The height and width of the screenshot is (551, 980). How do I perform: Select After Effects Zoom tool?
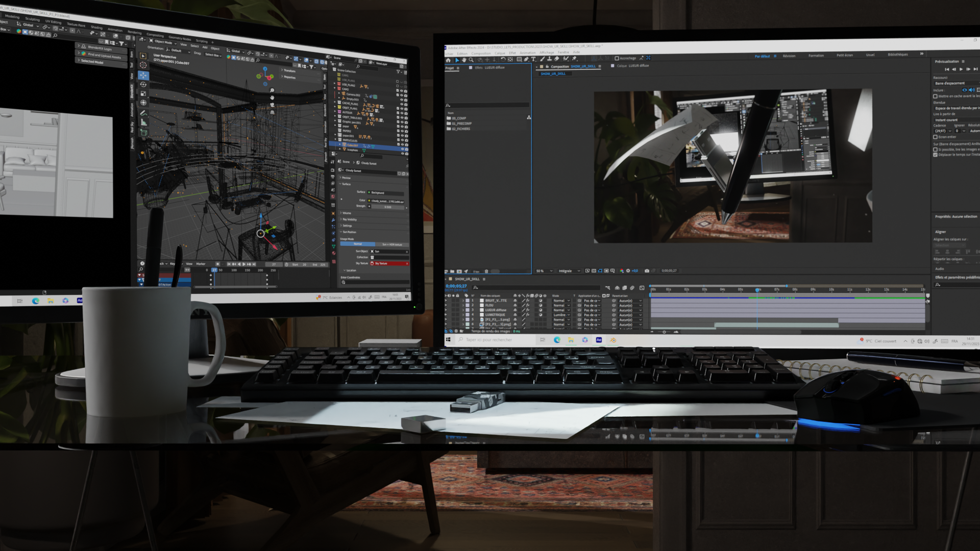(x=471, y=60)
